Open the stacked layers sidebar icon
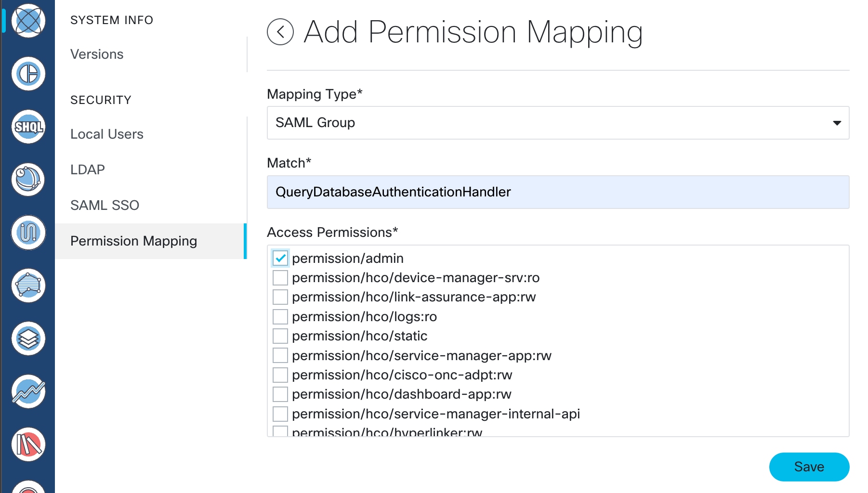 click(x=28, y=338)
